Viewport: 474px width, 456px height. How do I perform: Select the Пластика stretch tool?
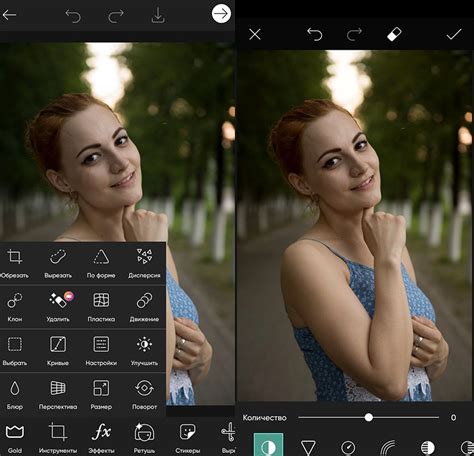(101, 307)
